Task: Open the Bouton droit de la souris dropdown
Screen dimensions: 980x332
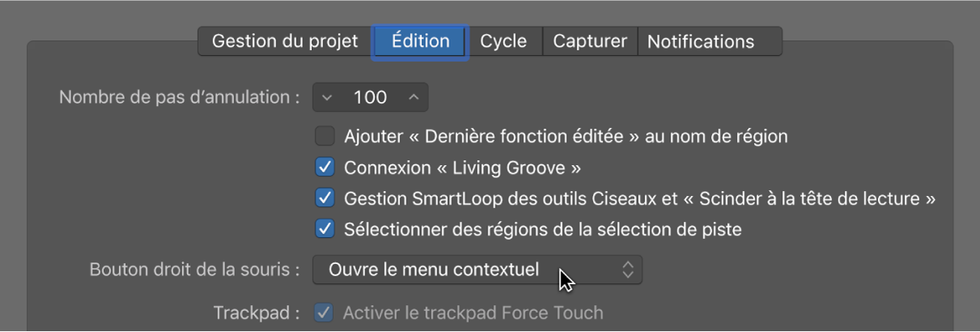Action: click(477, 270)
